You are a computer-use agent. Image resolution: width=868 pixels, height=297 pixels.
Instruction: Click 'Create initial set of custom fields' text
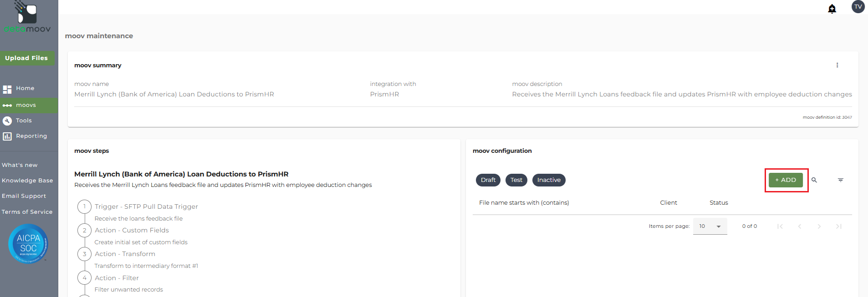[x=141, y=242]
